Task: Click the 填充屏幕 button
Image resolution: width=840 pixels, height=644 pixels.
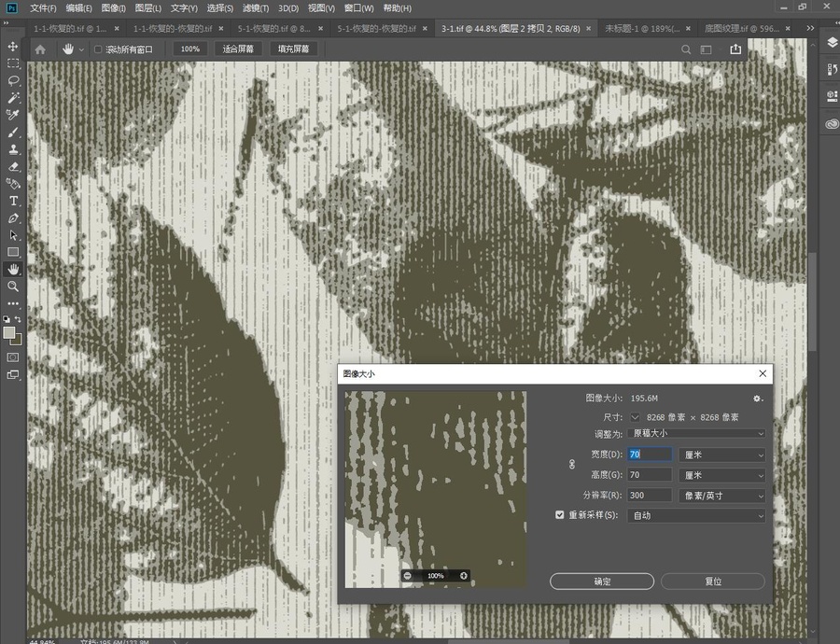Action: click(x=294, y=49)
